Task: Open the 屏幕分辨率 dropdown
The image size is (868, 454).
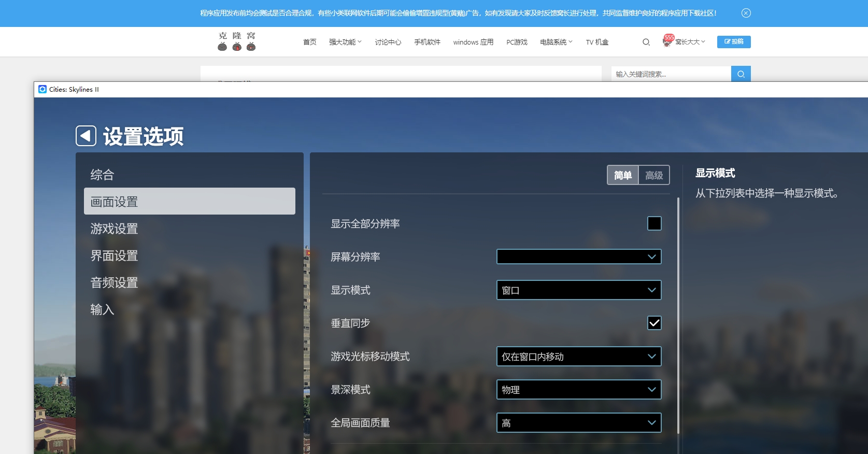Action: pyautogui.click(x=579, y=257)
